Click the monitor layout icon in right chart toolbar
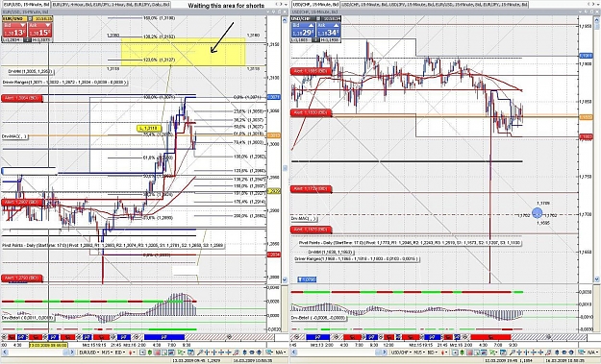The width and height of the screenshot is (601, 364). coord(581,352)
